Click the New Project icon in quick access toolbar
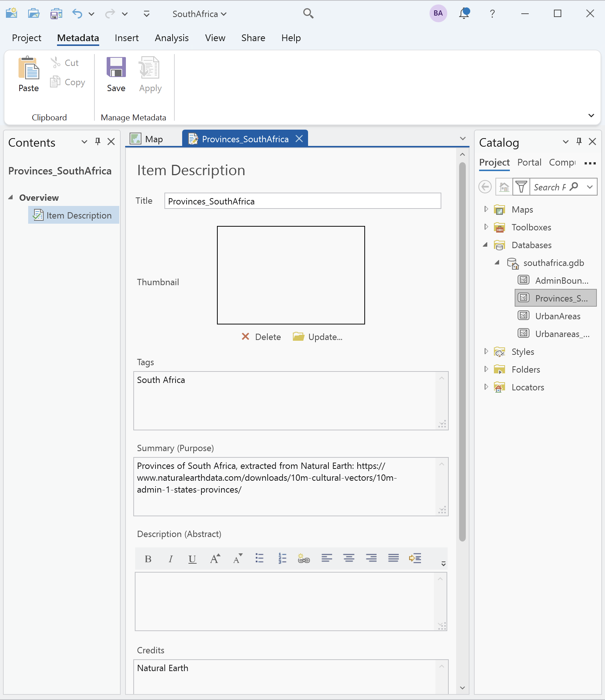Image resolution: width=605 pixels, height=700 pixels. (x=11, y=13)
